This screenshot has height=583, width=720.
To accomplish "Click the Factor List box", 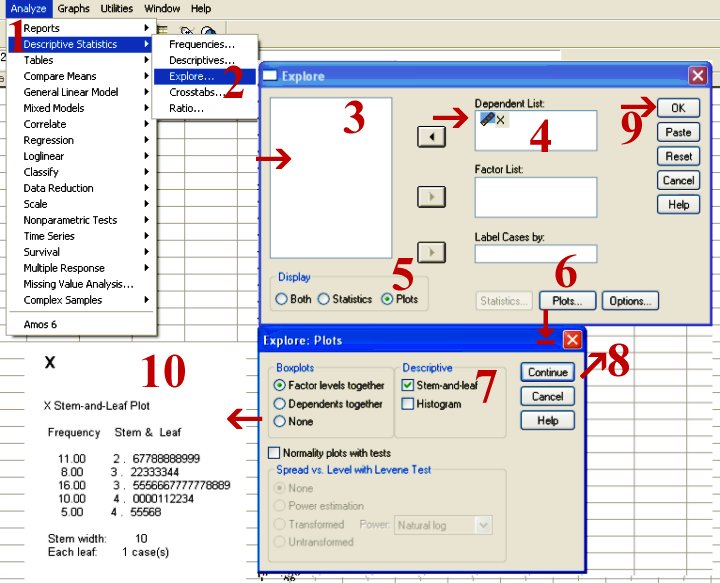I will 536,197.
